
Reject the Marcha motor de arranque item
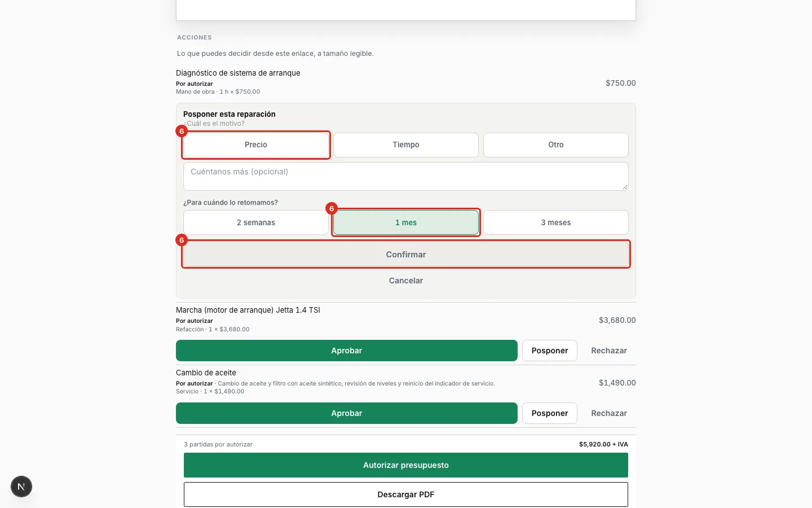609,351
